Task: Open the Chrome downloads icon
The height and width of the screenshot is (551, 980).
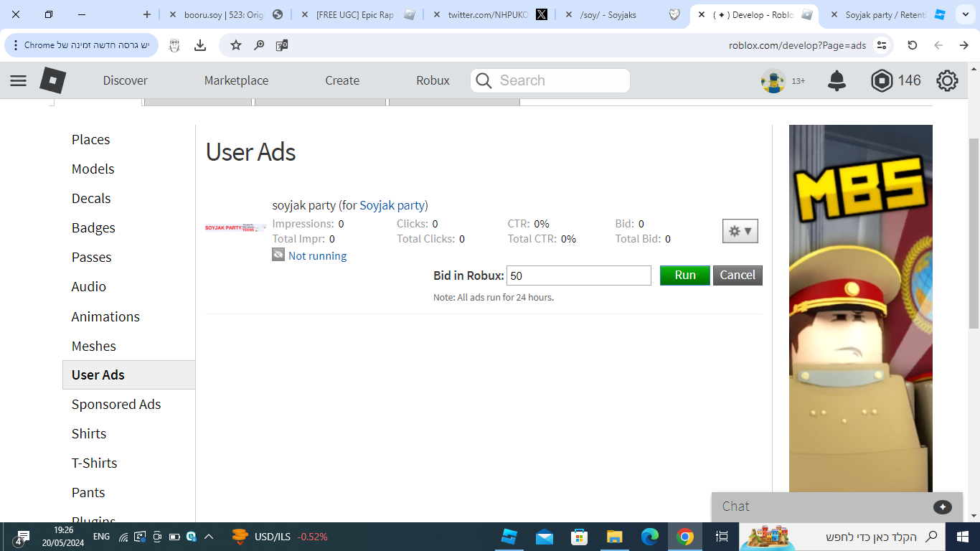Action: pos(200,45)
